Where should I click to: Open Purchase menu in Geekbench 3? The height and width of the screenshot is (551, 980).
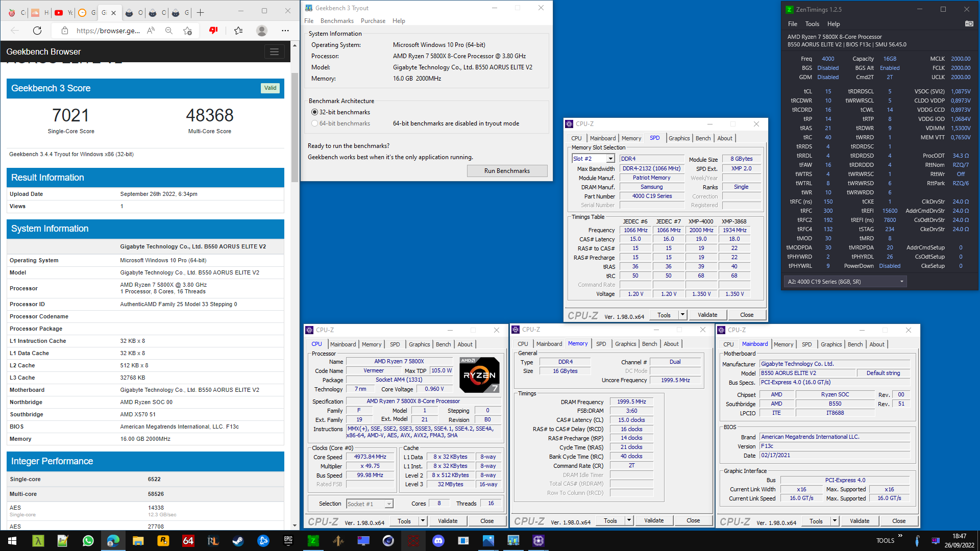(373, 21)
